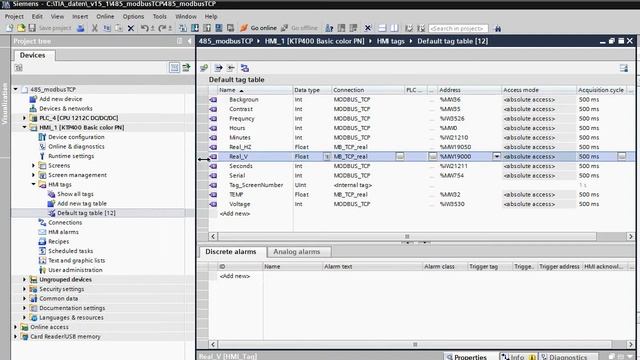Open the Tools menu

pos(160,16)
